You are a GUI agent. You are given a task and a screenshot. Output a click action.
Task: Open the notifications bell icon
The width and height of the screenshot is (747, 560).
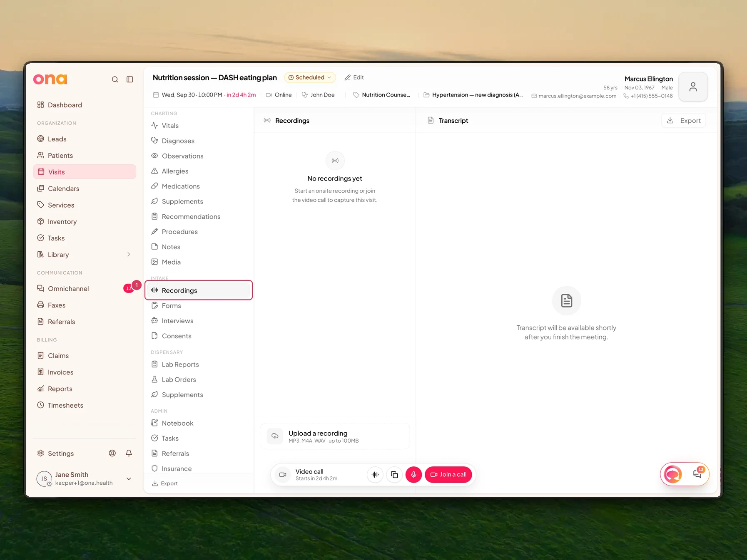129,453
